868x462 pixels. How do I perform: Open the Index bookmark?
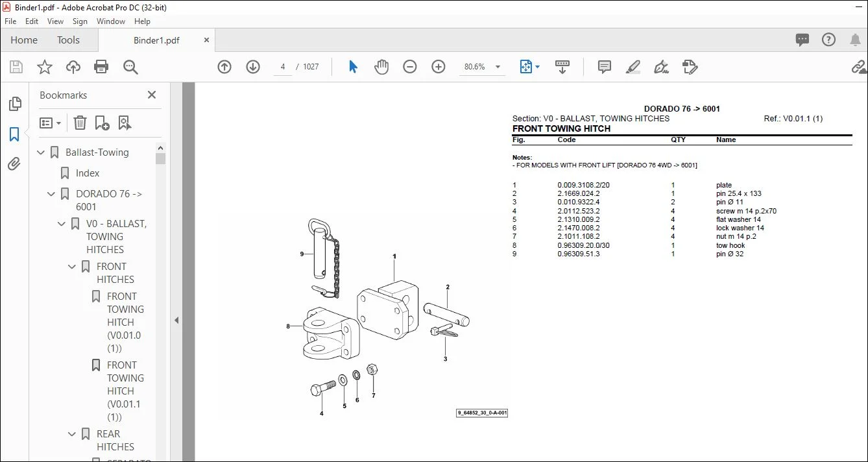coord(88,173)
